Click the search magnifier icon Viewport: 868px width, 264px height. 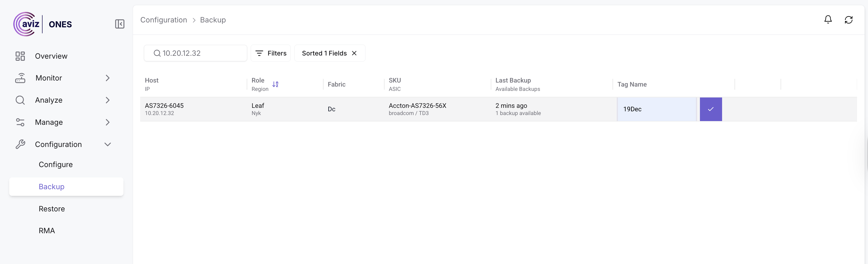coord(157,53)
